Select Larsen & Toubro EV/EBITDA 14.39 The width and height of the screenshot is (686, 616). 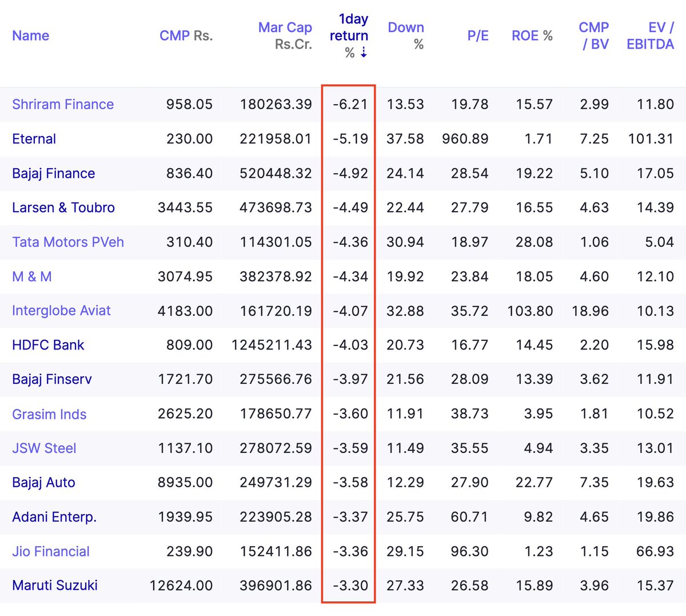[x=655, y=208]
